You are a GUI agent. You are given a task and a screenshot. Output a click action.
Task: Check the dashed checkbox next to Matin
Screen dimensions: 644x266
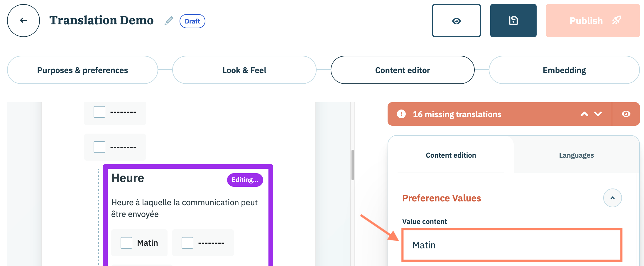point(187,243)
